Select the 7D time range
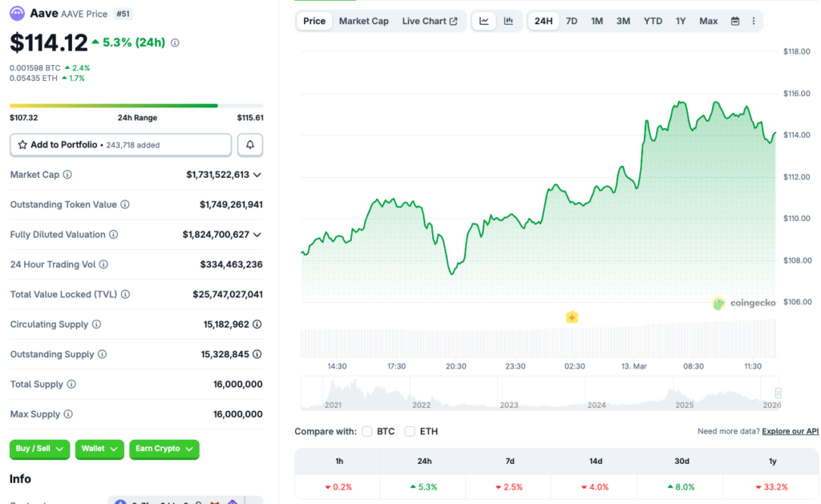Viewport: 821px width, 504px height. (x=572, y=21)
